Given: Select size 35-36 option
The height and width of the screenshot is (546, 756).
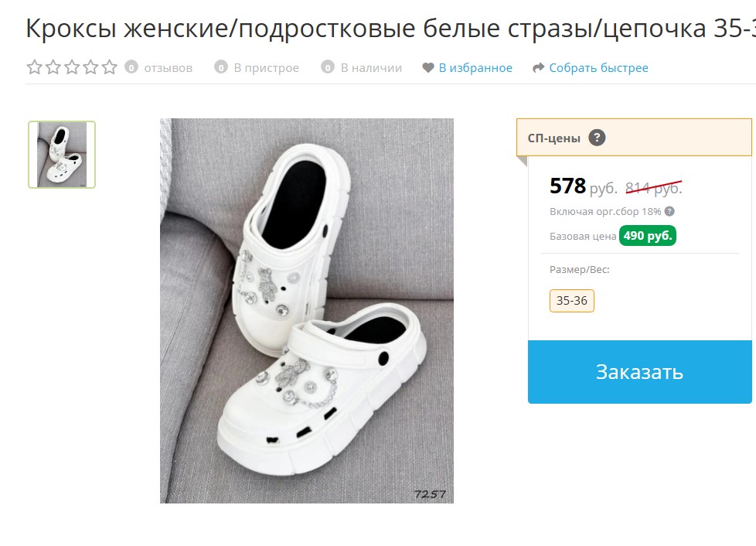Looking at the screenshot, I should 572,301.
